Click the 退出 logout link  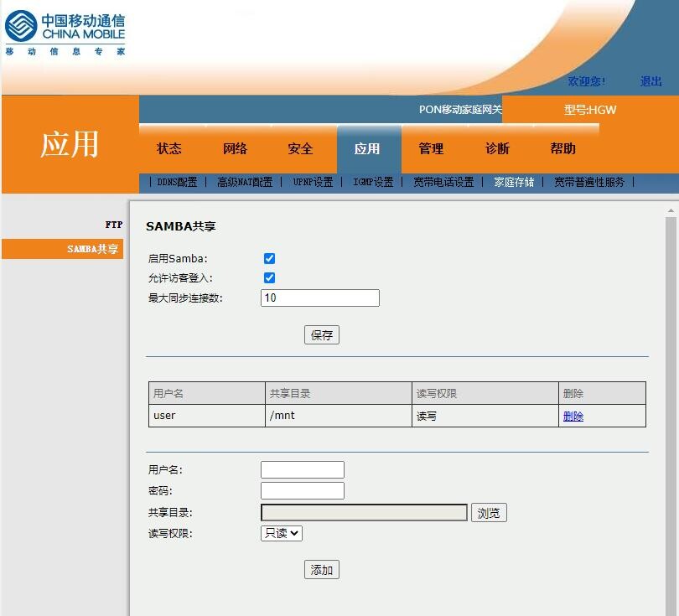click(x=650, y=81)
